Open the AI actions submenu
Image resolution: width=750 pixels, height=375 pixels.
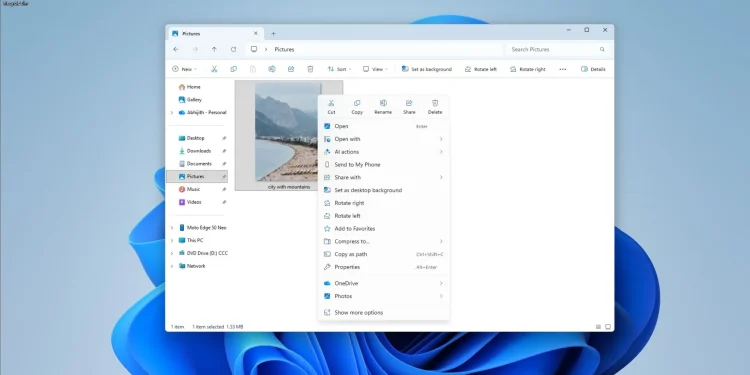click(383, 152)
